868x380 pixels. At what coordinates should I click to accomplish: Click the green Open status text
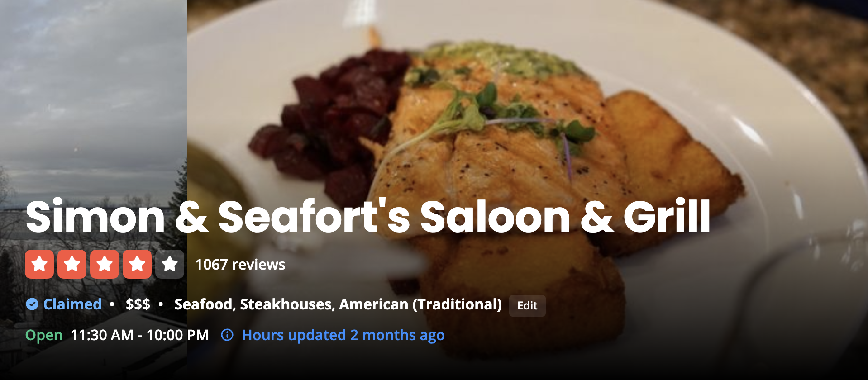pyautogui.click(x=44, y=335)
